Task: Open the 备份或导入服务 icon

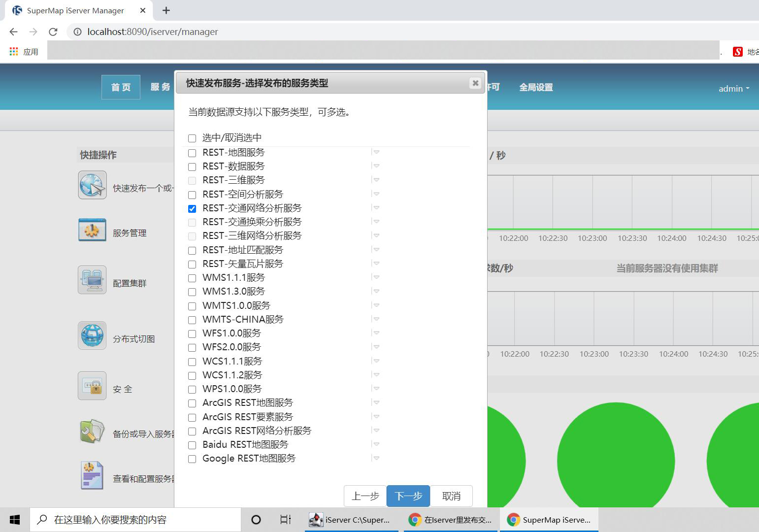Action: click(92, 431)
